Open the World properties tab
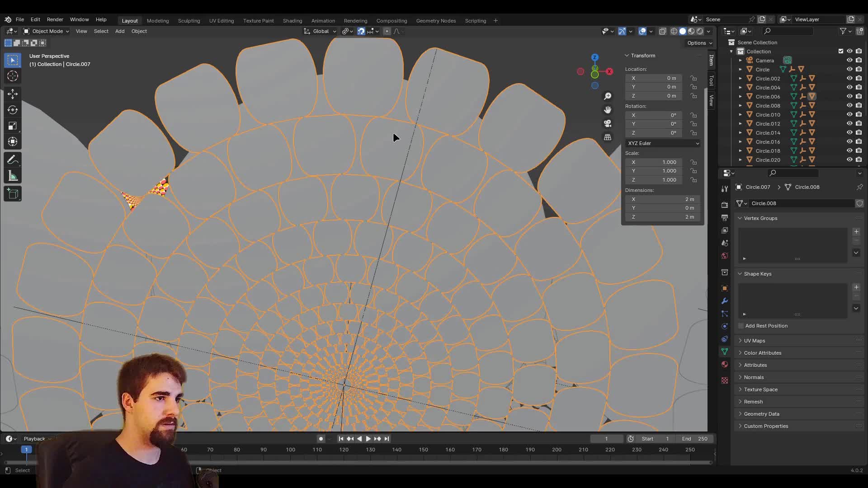The height and width of the screenshot is (488, 868). click(x=725, y=256)
